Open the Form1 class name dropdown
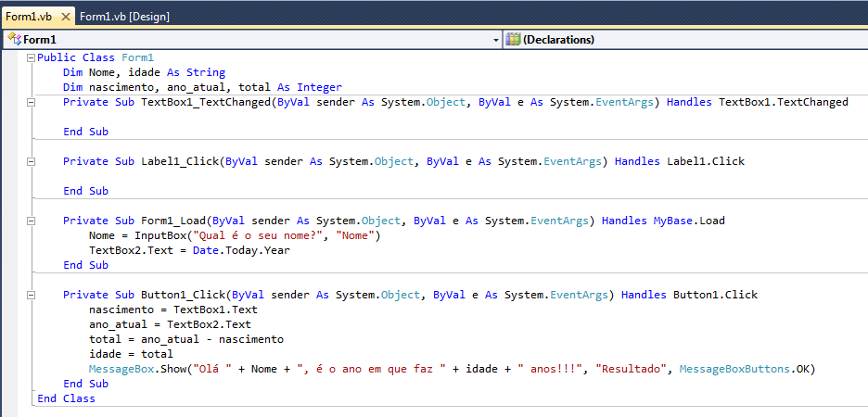The height and width of the screenshot is (417, 868). tap(494, 40)
